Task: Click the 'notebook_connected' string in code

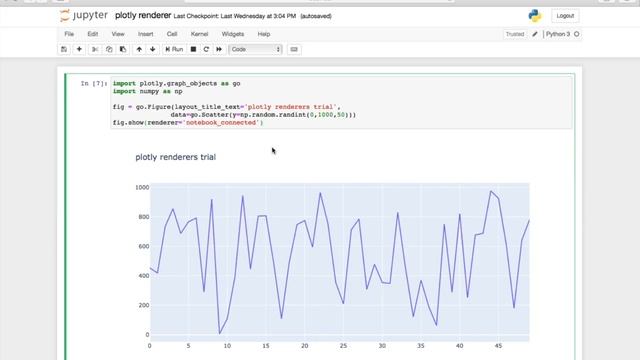Action: [221, 122]
